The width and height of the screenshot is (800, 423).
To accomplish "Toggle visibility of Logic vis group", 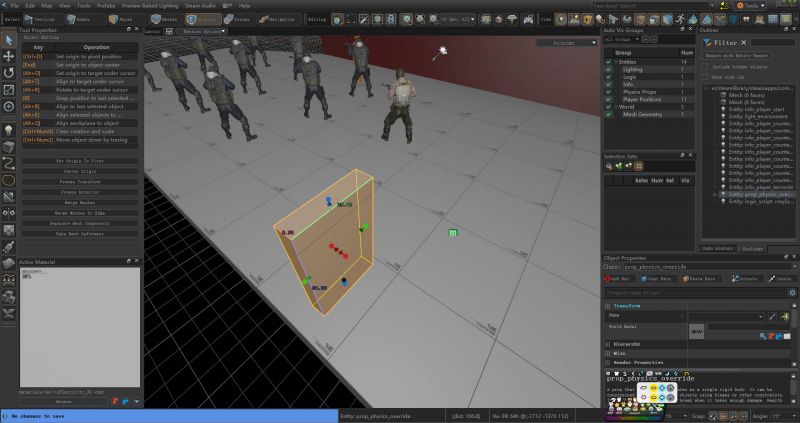I will pyautogui.click(x=608, y=77).
